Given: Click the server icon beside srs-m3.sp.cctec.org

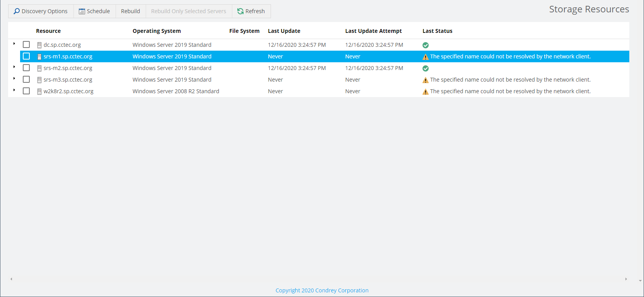Looking at the screenshot, I should 39,80.
